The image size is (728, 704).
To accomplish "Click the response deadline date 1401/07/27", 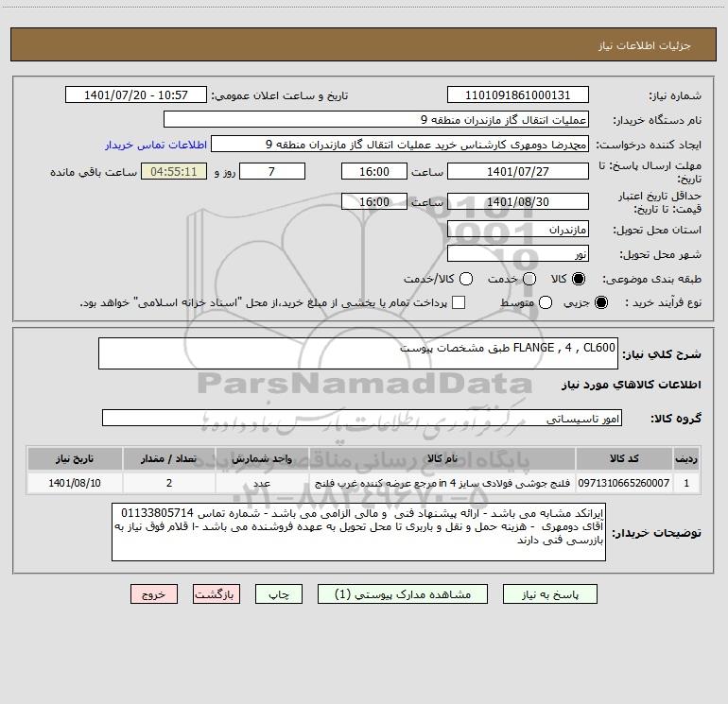I will 518,171.
